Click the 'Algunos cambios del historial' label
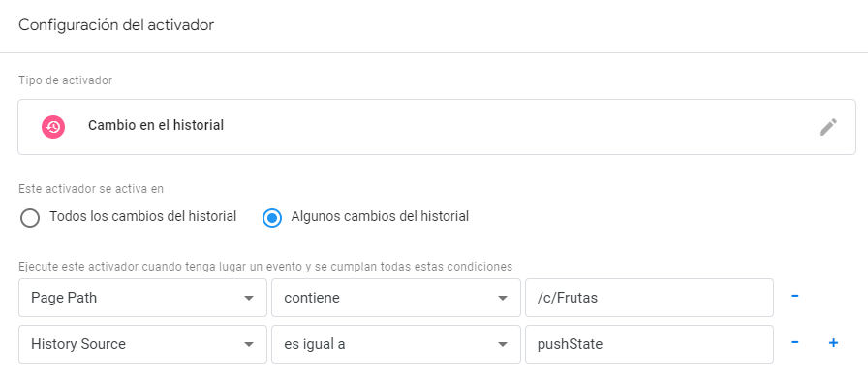The width and height of the screenshot is (868, 384). pos(380,216)
